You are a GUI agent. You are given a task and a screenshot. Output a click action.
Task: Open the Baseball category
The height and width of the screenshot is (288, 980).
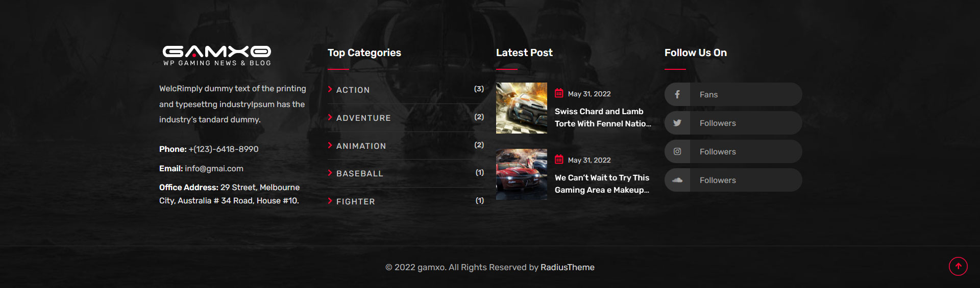(x=359, y=174)
